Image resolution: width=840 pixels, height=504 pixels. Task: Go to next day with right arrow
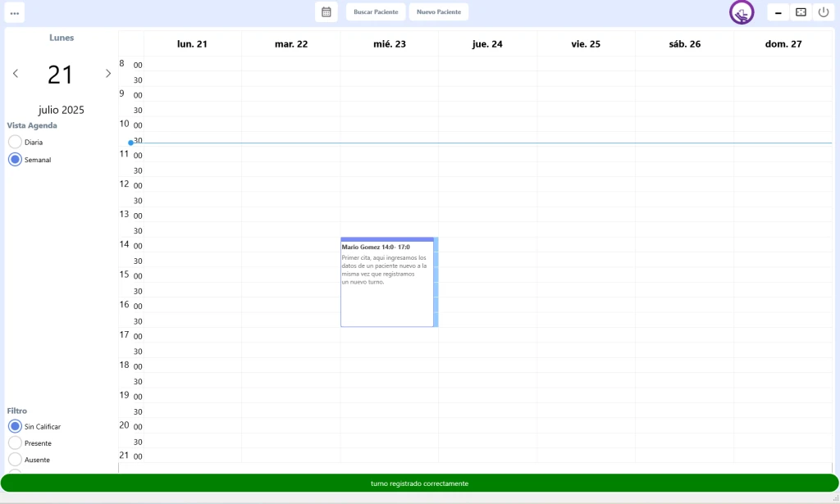[x=107, y=74]
